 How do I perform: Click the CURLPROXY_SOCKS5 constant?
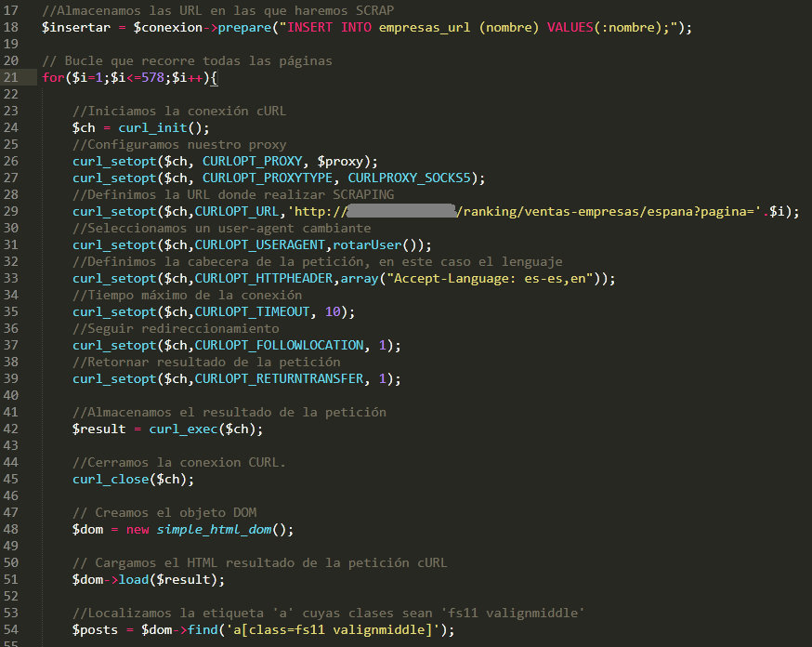[416, 178]
